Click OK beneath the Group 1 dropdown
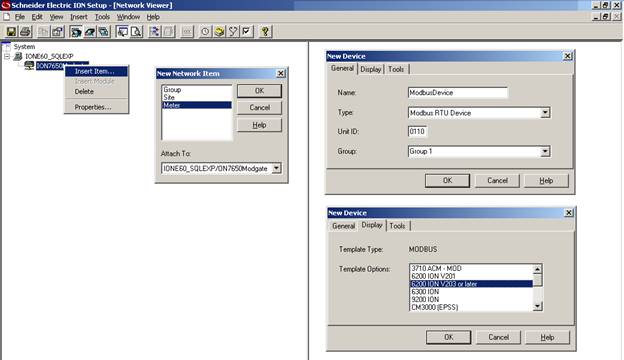Viewport: 624px width, 360px height. click(x=447, y=181)
